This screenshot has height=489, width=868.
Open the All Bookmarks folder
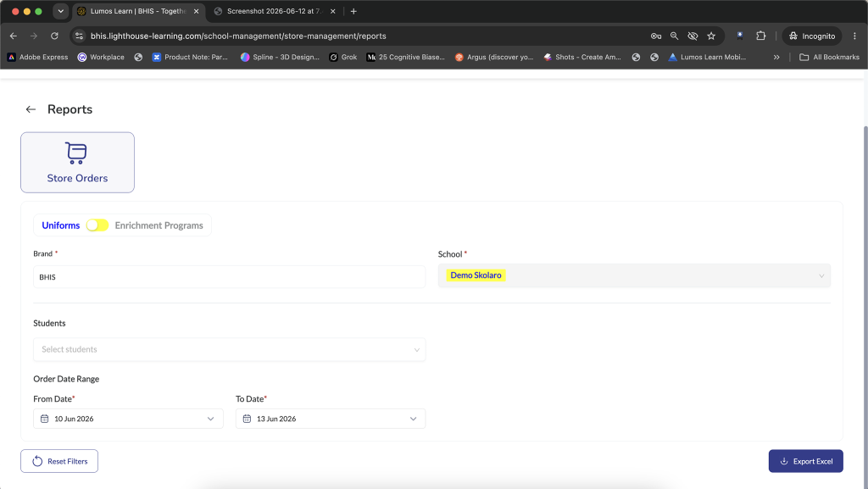[829, 57]
